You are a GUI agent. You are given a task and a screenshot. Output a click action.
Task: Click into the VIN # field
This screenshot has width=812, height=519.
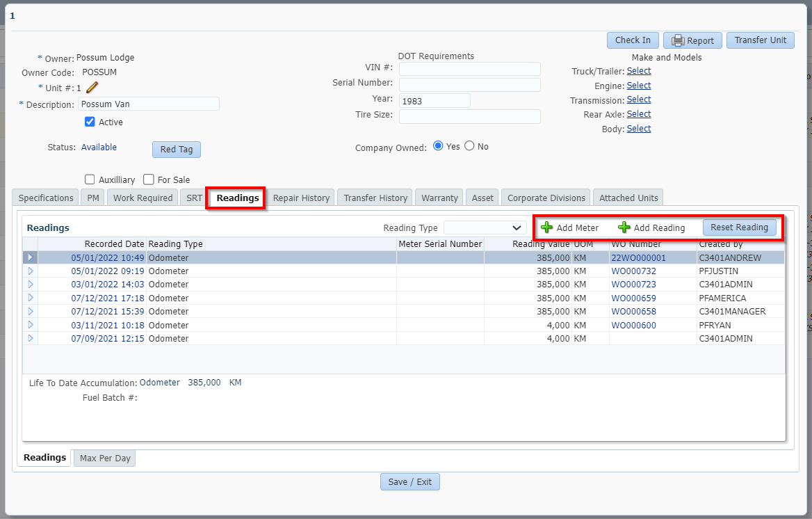tap(470, 68)
